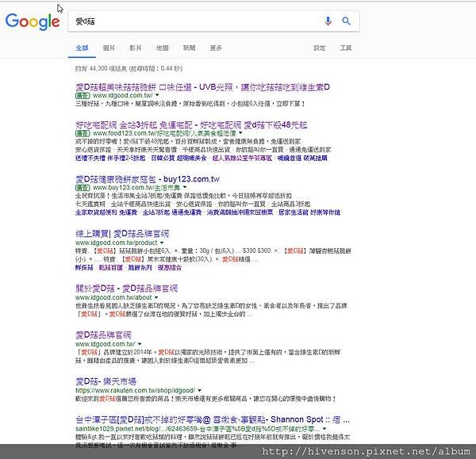Open result 線上購買| 愛D菇品牌官網

122,234
